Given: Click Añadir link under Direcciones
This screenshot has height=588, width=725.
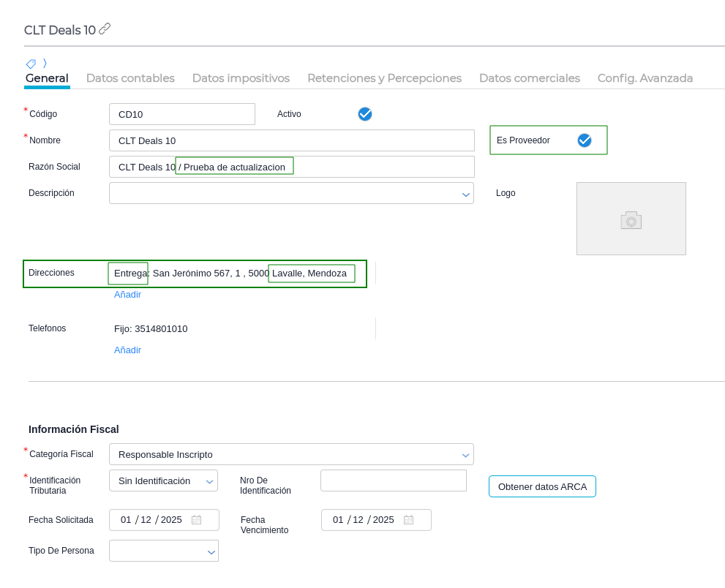Looking at the screenshot, I should (x=127, y=295).
